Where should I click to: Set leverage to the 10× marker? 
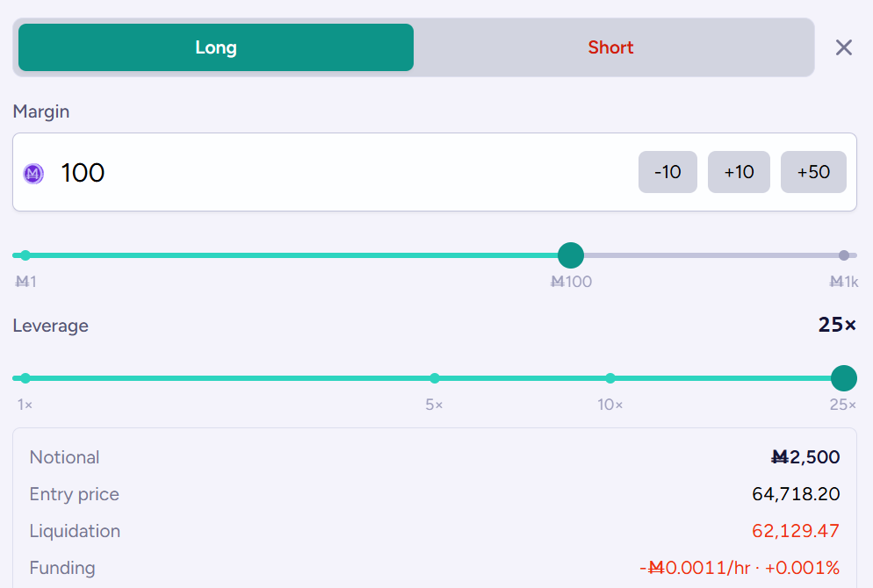[x=610, y=378]
